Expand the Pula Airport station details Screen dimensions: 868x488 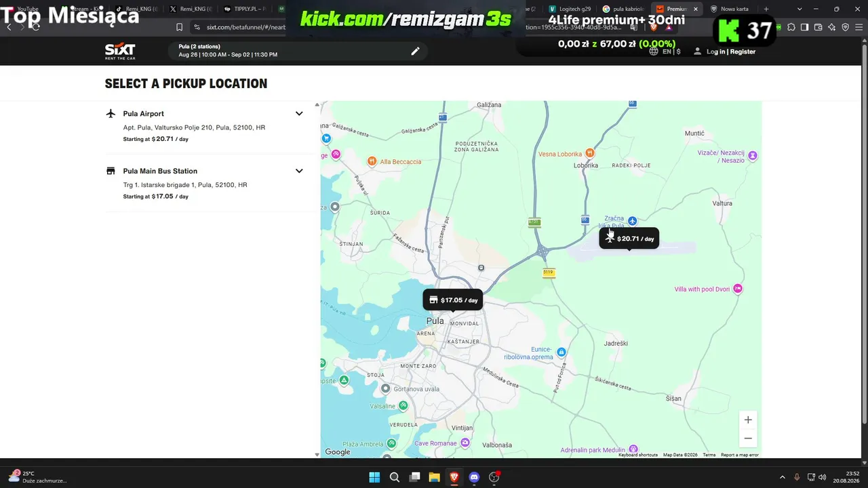pos(299,114)
